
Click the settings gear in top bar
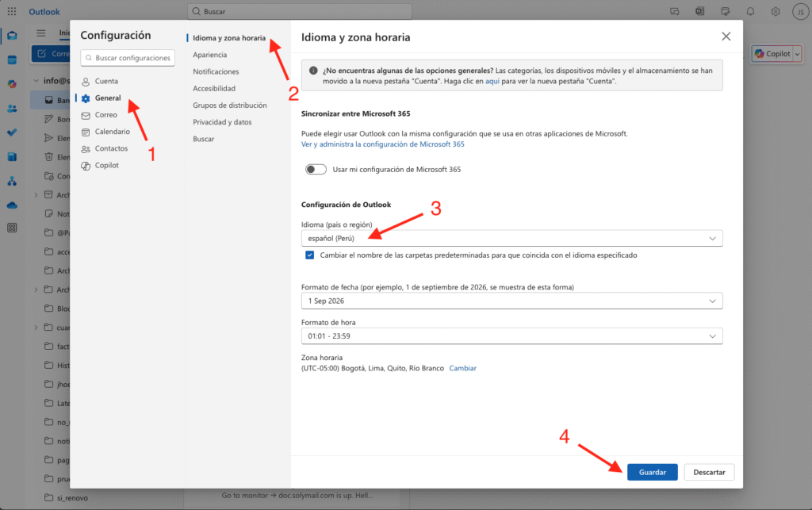pyautogui.click(x=776, y=11)
